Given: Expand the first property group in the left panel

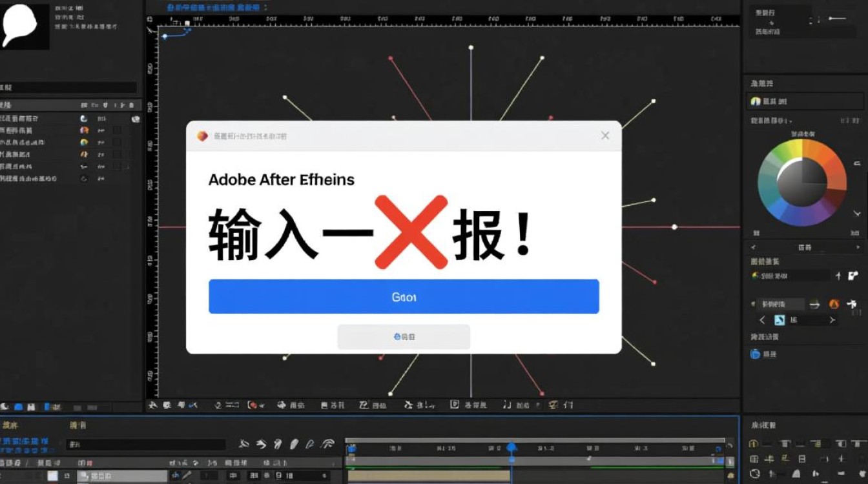Looking at the screenshot, I should [x=4, y=118].
